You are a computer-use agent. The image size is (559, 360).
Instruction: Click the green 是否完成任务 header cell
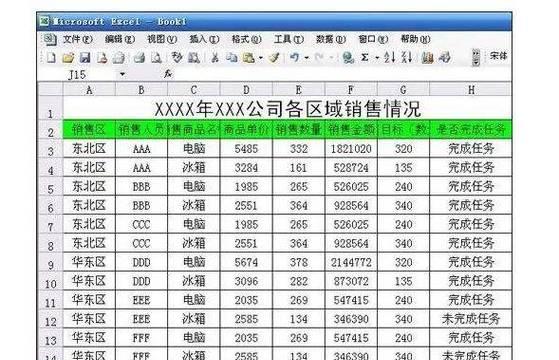pyautogui.click(x=471, y=130)
